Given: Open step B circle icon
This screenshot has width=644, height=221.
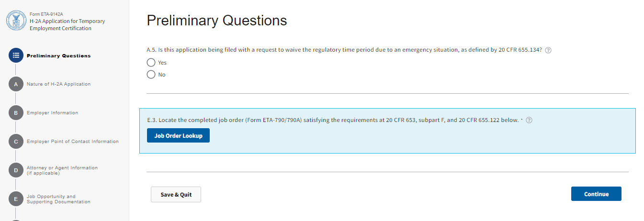Looking at the screenshot, I should point(15,113).
